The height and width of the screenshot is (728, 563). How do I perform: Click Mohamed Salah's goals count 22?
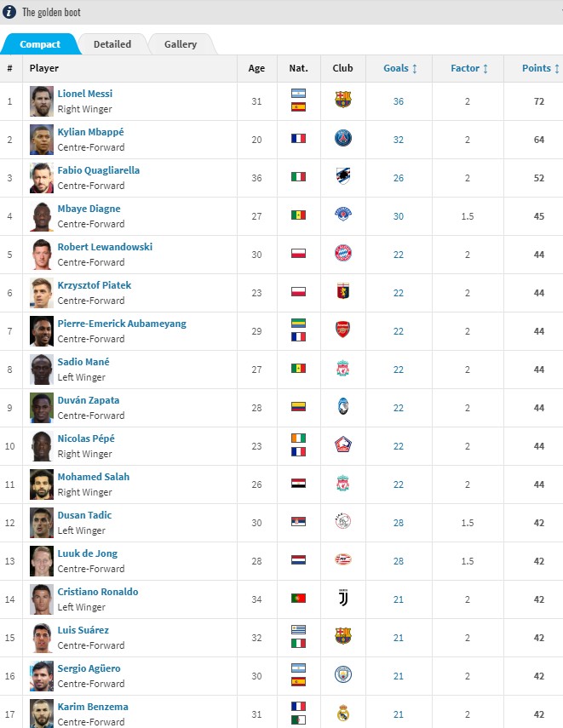tap(399, 484)
